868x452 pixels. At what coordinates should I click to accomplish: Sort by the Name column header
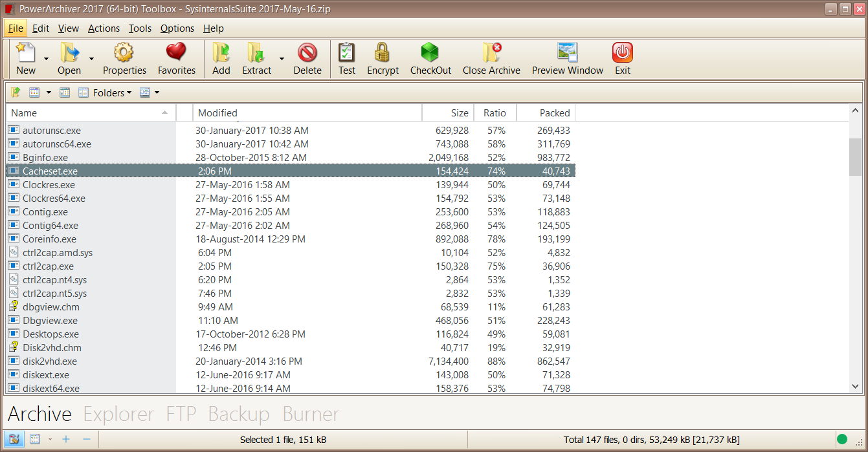click(91, 113)
